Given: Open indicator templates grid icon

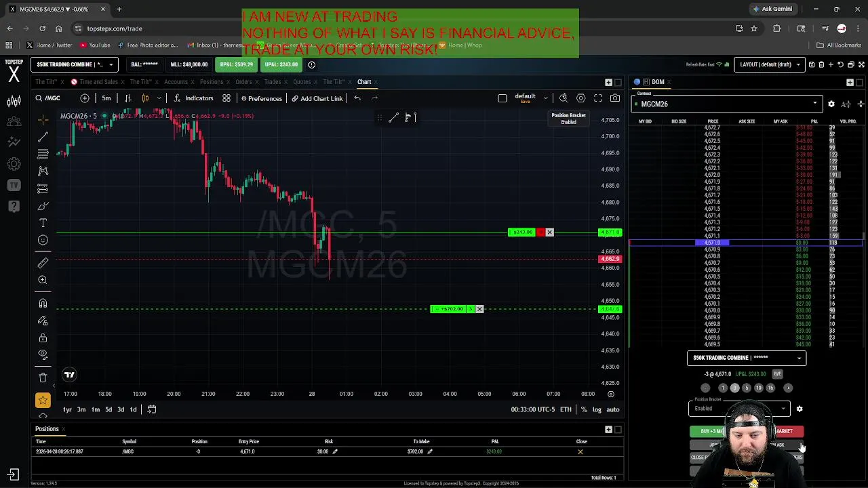Looking at the screenshot, I should 226,98.
